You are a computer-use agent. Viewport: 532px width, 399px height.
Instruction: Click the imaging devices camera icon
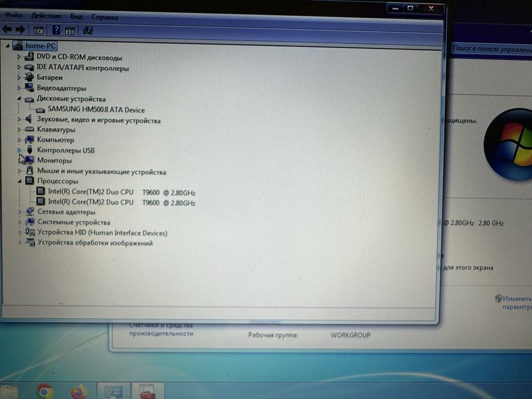click(31, 242)
